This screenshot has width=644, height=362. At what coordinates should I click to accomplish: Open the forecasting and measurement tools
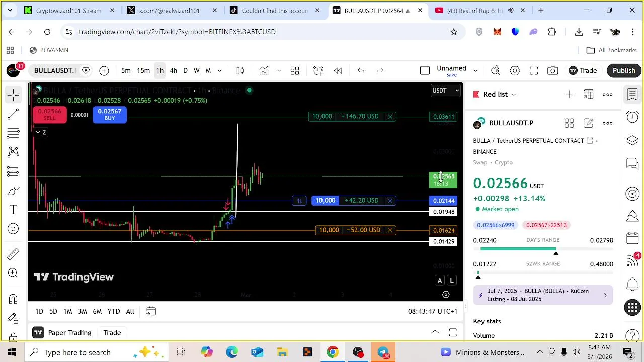coord(14,171)
